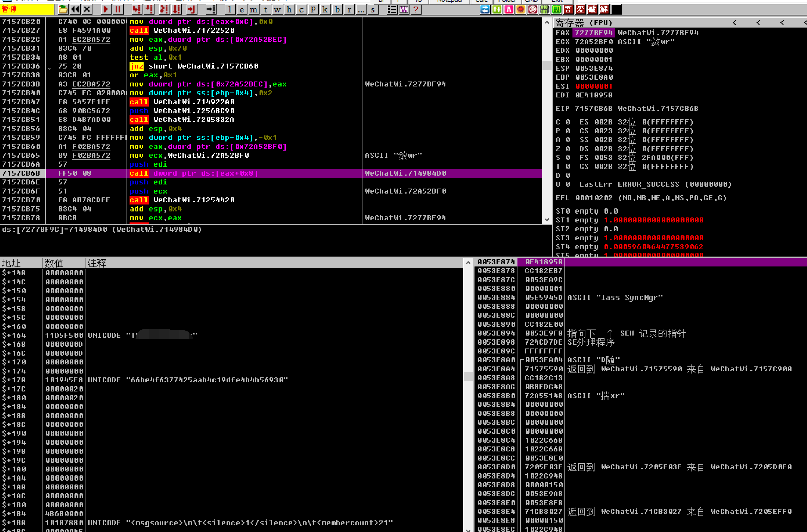This screenshot has width=807, height=532.
Task: Show References via 'r' button
Action: click(349, 9)
